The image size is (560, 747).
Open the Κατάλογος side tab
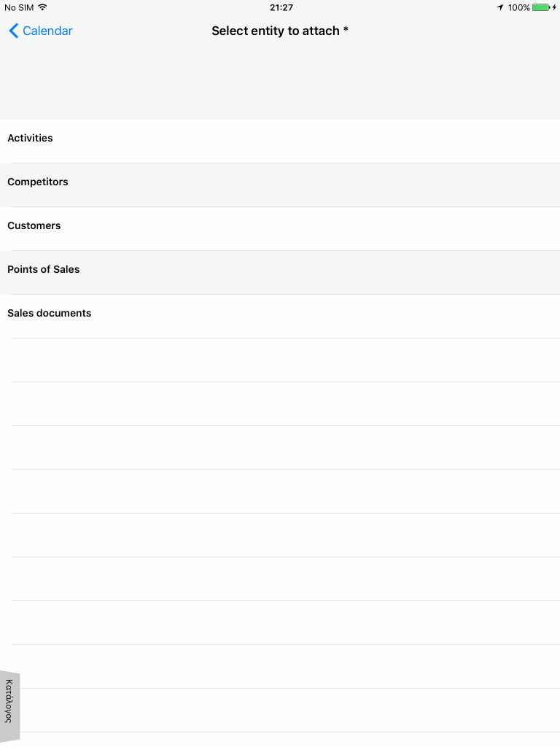(x=9, y=707)
